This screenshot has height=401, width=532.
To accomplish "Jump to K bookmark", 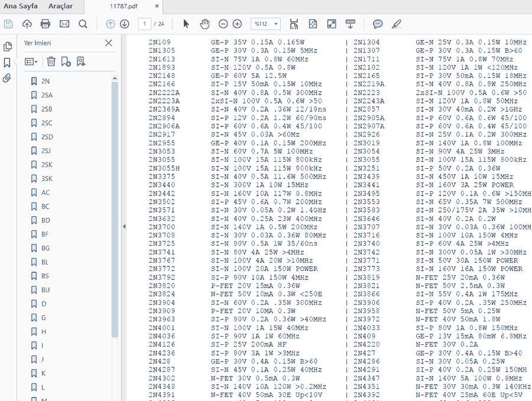I will (43, 373).
